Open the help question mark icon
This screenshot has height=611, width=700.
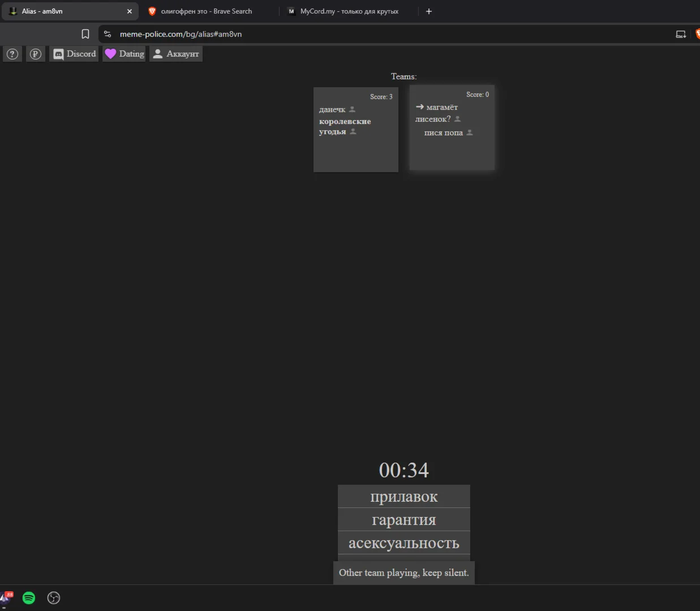click(x=12, y=54)
